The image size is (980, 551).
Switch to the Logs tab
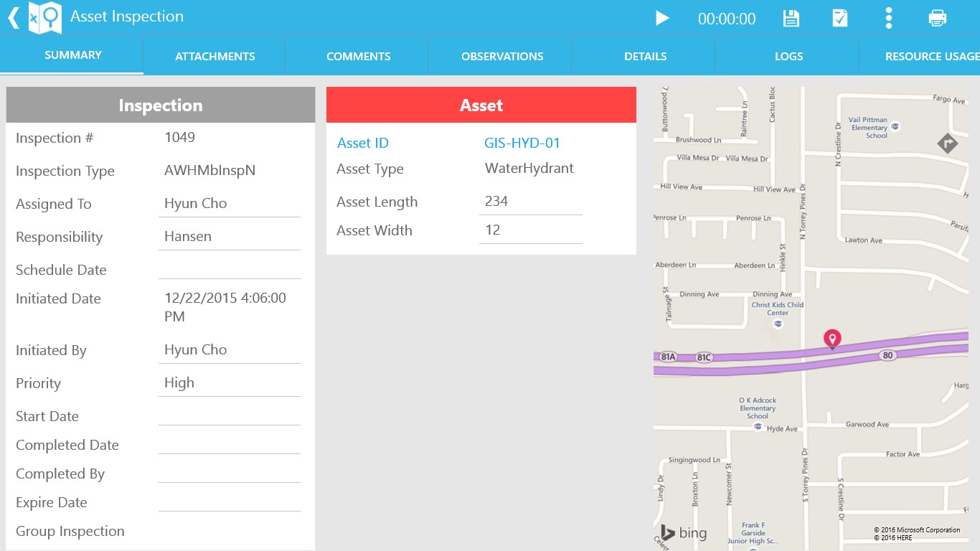click(x=788, y=55)
